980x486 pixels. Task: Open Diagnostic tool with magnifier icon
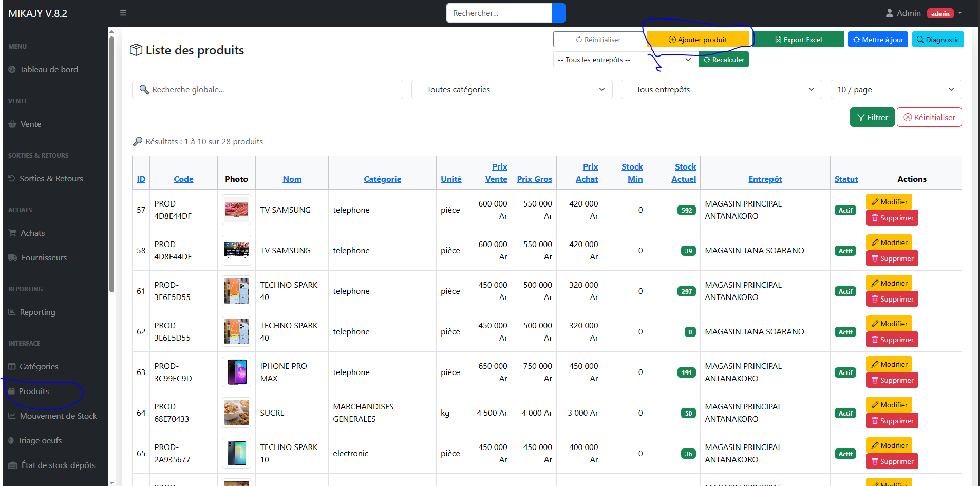point(937,40)
